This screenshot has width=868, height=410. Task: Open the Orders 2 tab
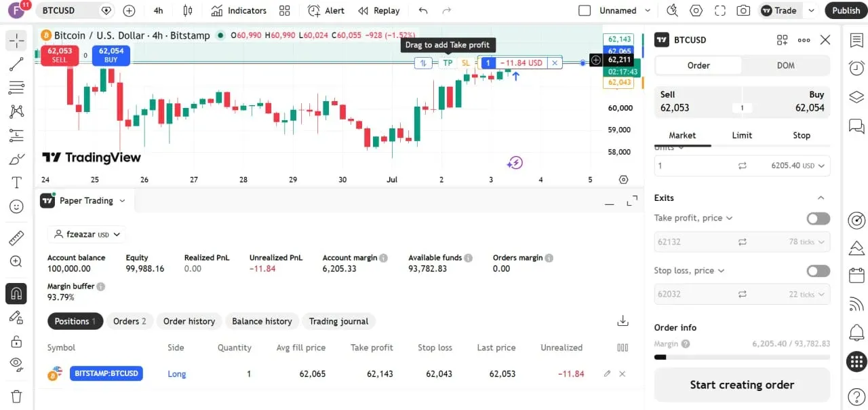pos(129,321)
